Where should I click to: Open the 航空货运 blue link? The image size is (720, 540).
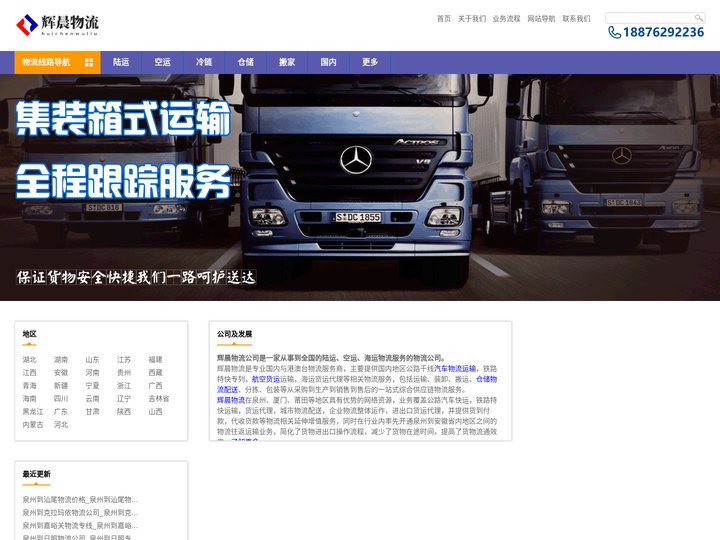[x=266, y=379]
